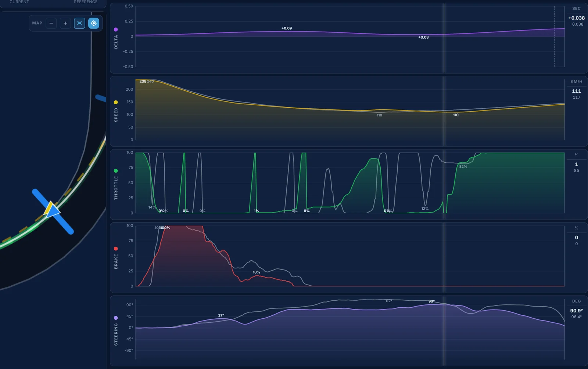Click the 93° steering label
This screenshot has height=369, width=588.
[431, 301]
